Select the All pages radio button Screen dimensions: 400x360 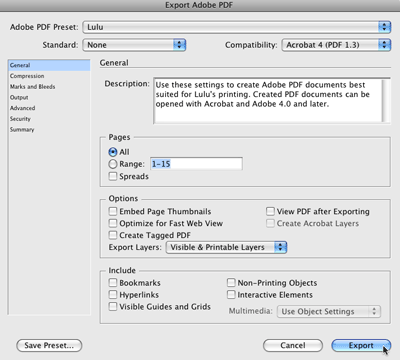pos(113,152)
